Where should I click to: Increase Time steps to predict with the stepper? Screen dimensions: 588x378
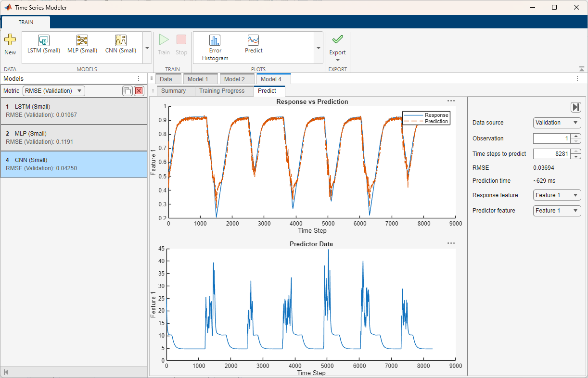click(x=576, y=151)
